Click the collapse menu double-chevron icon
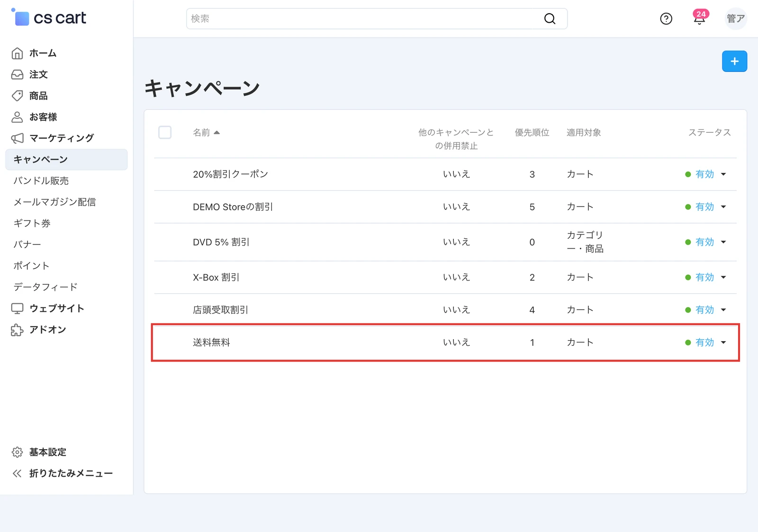This screenshot has width=758, height=532. click(17, 473)
